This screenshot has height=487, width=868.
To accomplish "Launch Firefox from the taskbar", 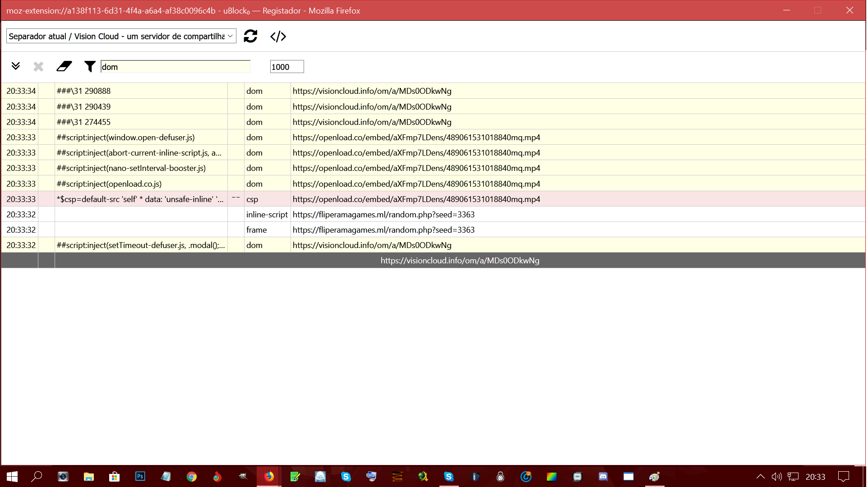I will pyautogui.click(x=269, y=477).
